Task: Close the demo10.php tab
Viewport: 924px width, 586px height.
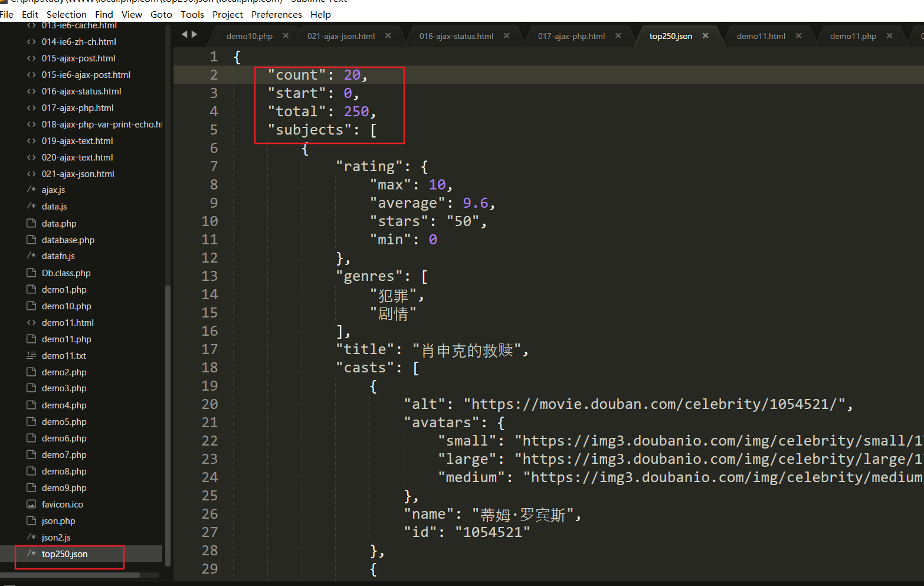Action: tap(286, 36)
